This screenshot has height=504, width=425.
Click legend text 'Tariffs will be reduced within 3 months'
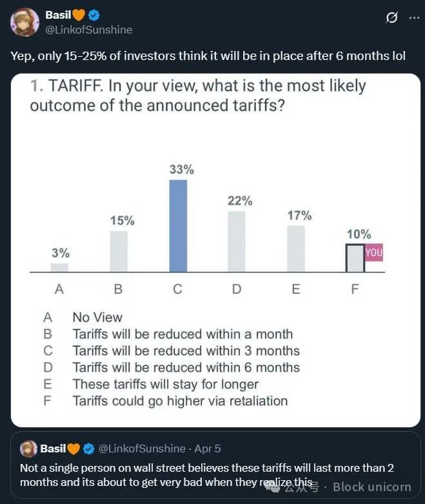pos(186,351)
